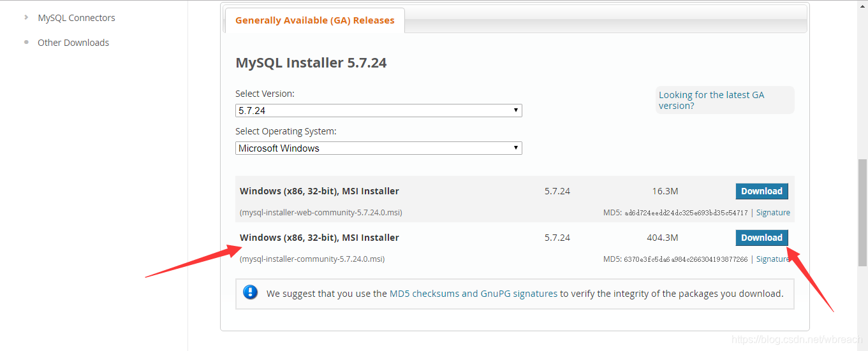868x351 pixels.
Task: Download the 16.3M web installer
Action: 761,191
